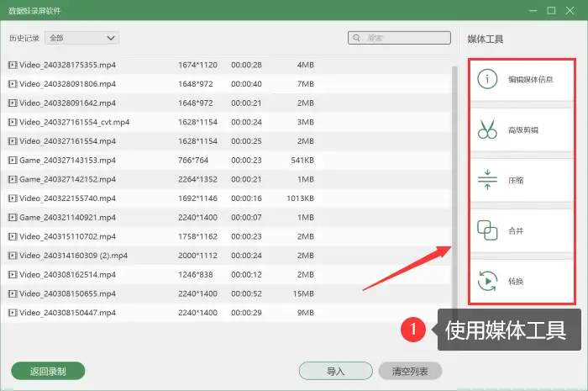Image resolution: width=588 pixels, height=391 pixels.
Task: Click film icon beside Video_240308150655.mp4
Action: click(13, 293)
